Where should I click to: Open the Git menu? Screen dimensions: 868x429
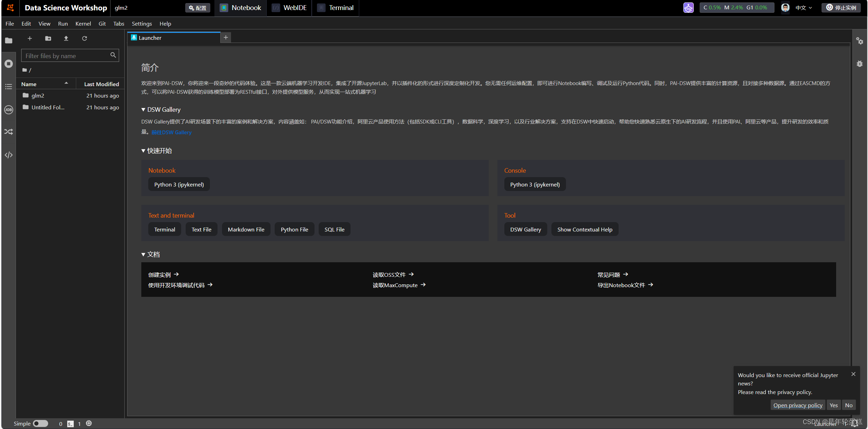click(x=102, y=24)
